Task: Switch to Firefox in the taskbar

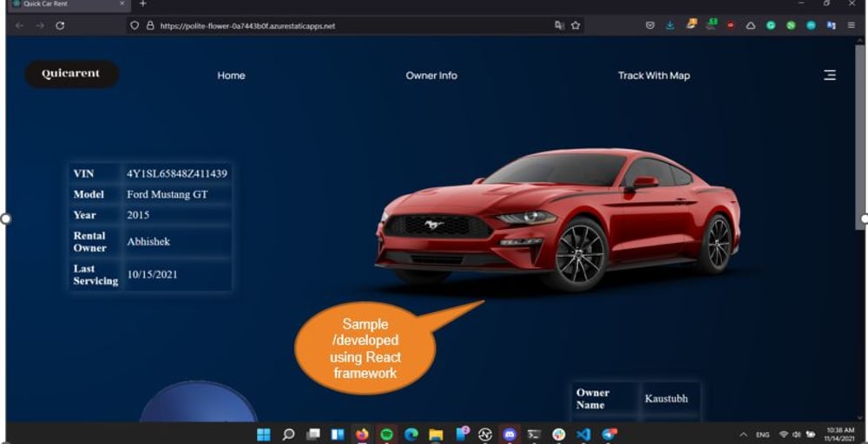Action: 362,434
